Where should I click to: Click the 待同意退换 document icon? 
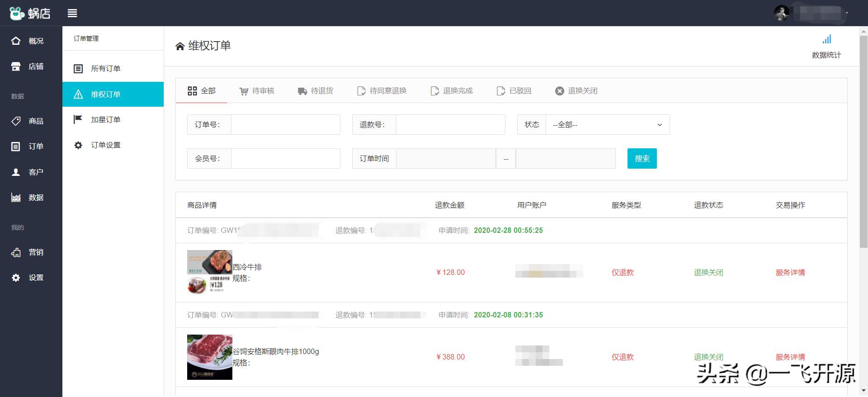(x=361, y=91)
